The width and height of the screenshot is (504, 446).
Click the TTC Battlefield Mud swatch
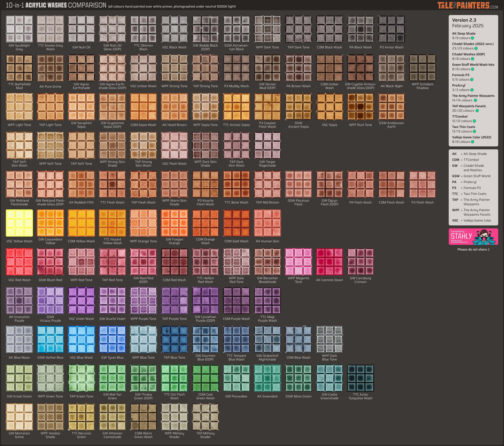[19, 68]
